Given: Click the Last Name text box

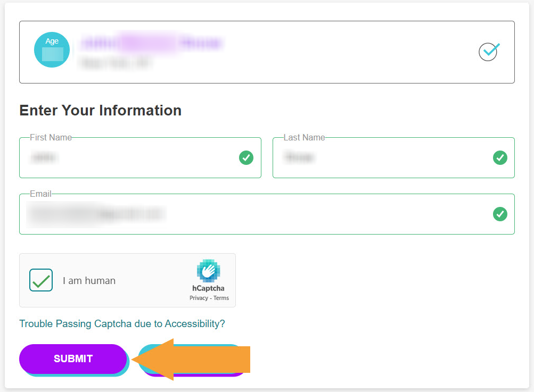Looking at the screenshot, I should [383, 158].
